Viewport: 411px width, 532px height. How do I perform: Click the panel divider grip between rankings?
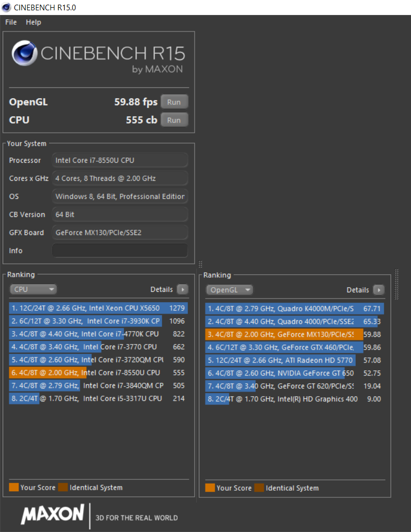(x=200, y=264)
